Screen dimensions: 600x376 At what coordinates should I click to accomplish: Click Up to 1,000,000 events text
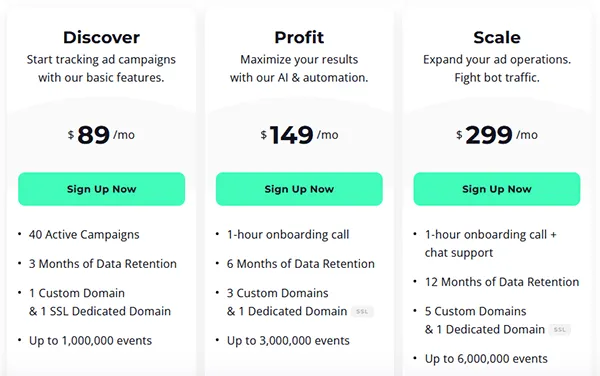click(90, 340)
